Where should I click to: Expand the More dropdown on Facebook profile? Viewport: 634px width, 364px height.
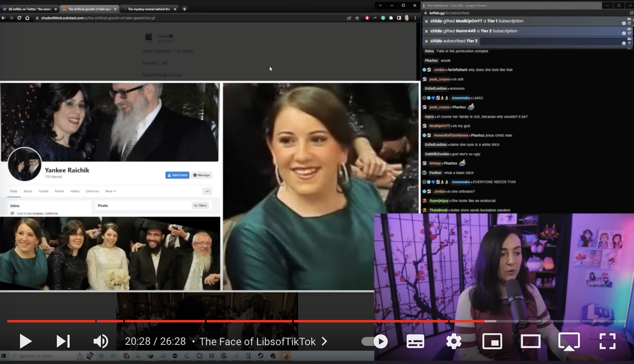pyautogui.click(x=110, y=191)
